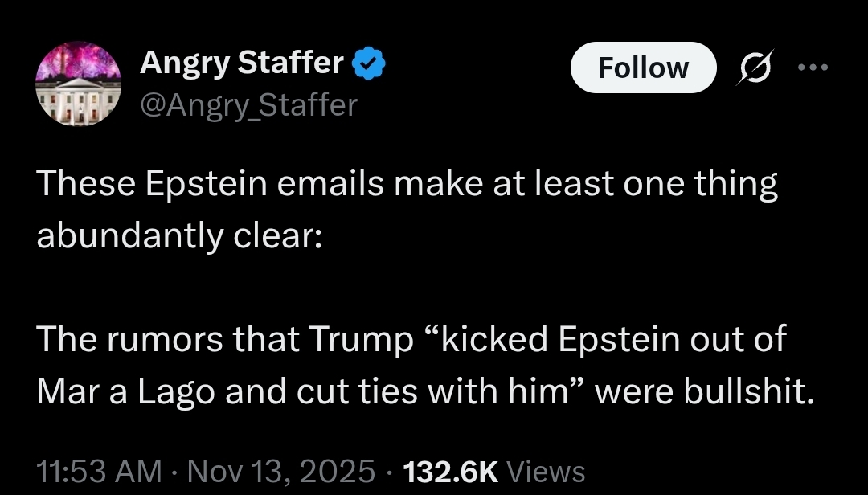Visit the @Angry_Staffer handle link
Screen dimensions: 868x495
pyautogui.click(x=248, y=105)
